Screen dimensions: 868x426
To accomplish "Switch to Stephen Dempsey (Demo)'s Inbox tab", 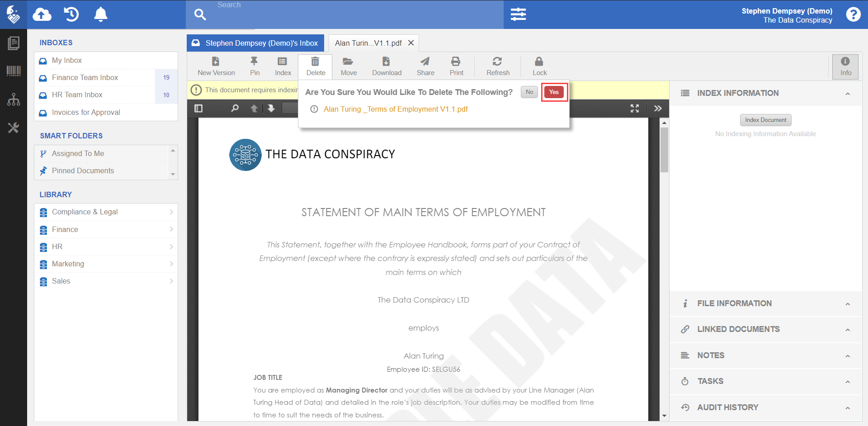I will 255,43.
